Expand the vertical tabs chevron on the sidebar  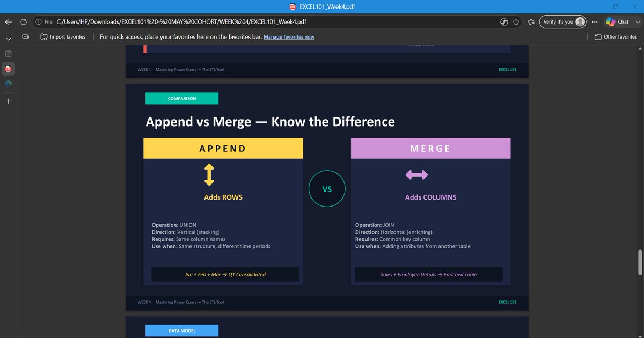8,39
